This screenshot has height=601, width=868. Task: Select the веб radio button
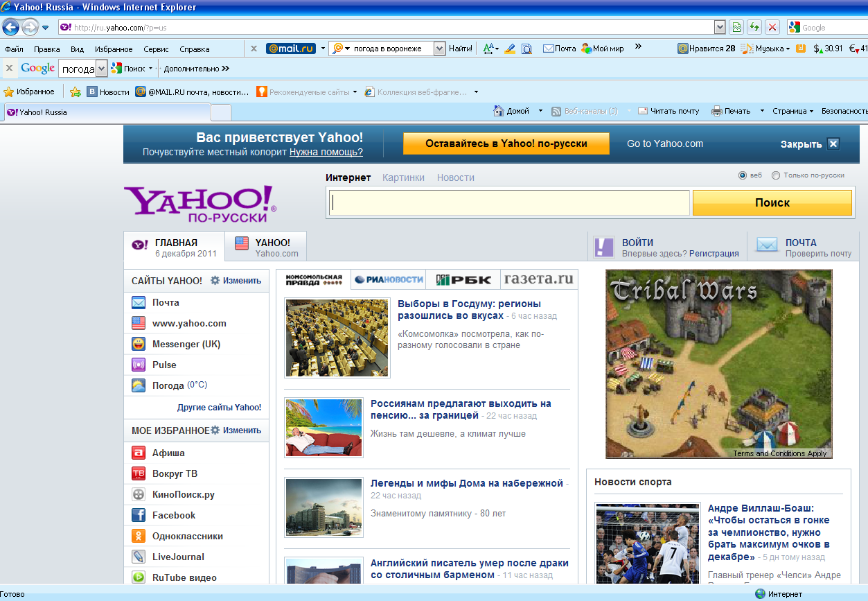point(743,175)
